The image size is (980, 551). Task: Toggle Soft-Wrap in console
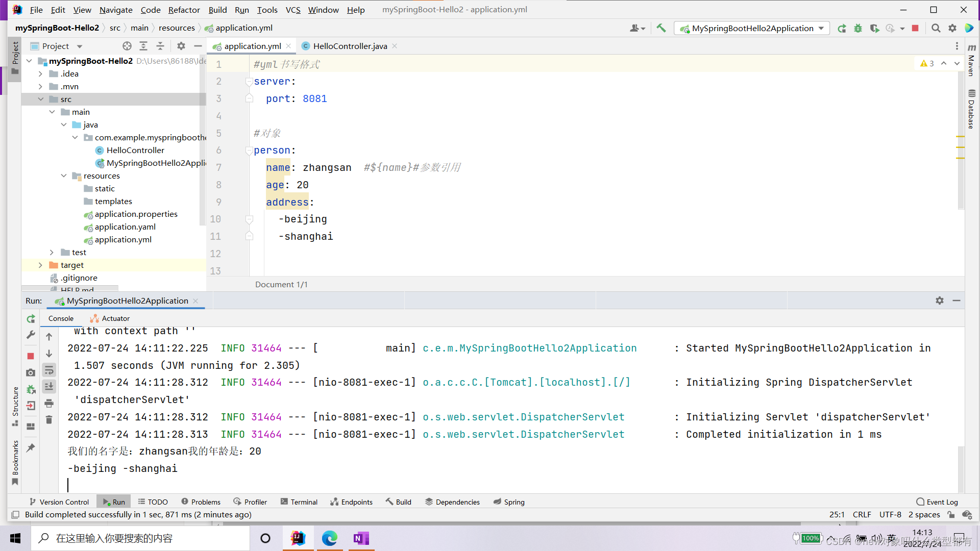coord(49,370)
